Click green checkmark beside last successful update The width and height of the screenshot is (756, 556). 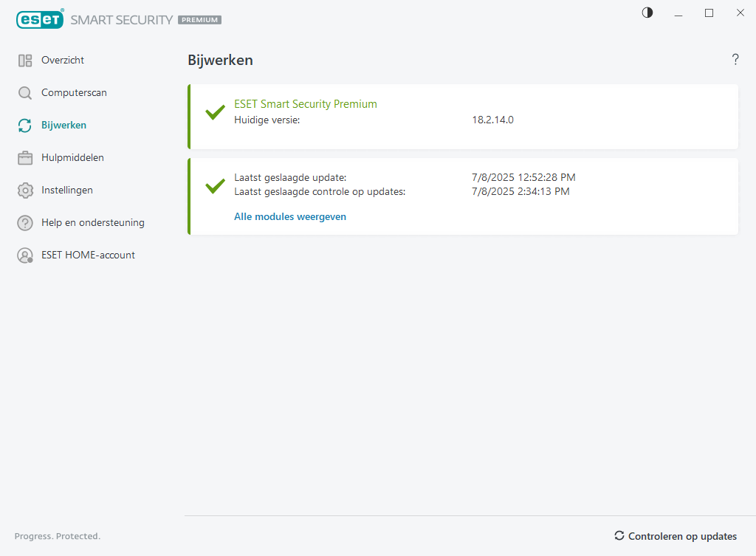(x=215, y=186)
